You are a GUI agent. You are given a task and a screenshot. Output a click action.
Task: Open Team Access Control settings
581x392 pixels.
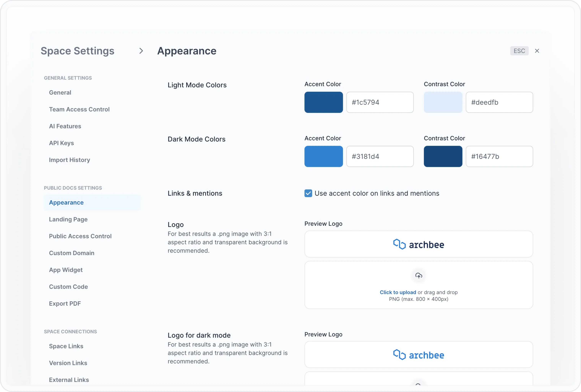(x=79, y=109)
